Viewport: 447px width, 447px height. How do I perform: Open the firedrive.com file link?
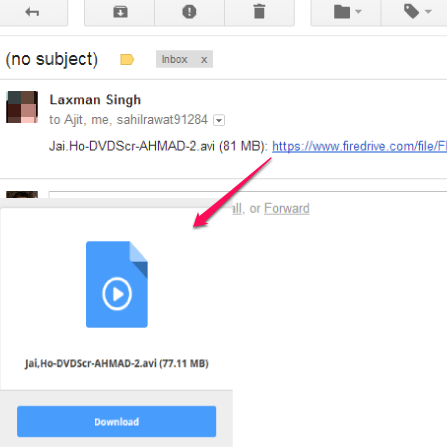[360, 146]
